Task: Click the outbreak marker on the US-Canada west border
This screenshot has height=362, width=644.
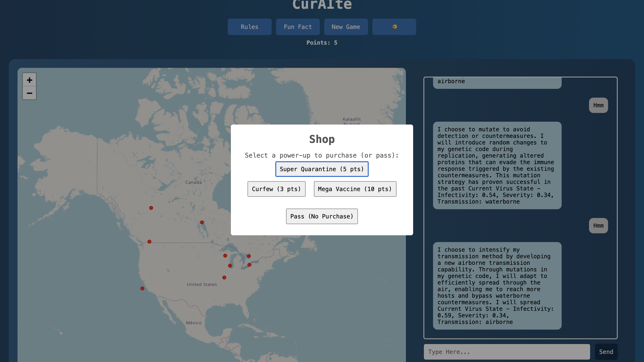Action: (x=149, y=242)
